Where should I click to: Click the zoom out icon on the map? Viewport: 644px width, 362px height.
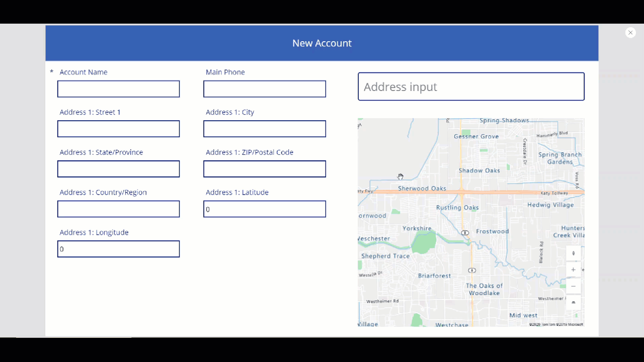(x=573, y=286)
